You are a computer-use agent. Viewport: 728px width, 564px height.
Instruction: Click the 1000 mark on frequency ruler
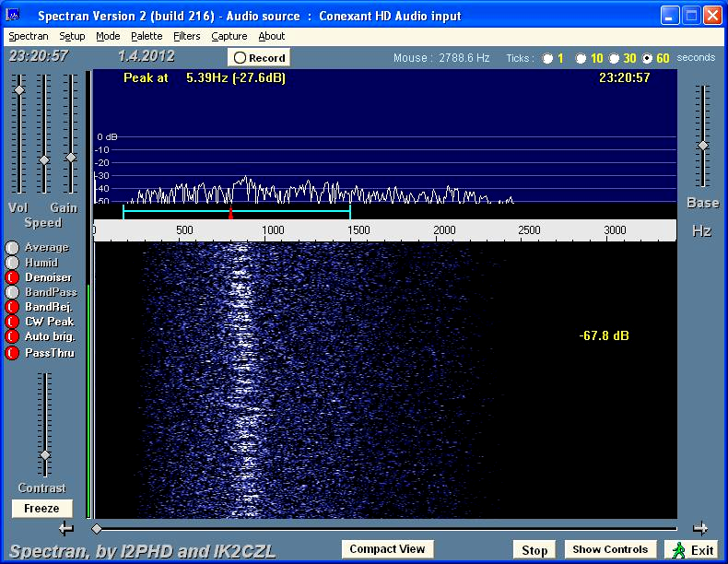[x=273, y=230]
